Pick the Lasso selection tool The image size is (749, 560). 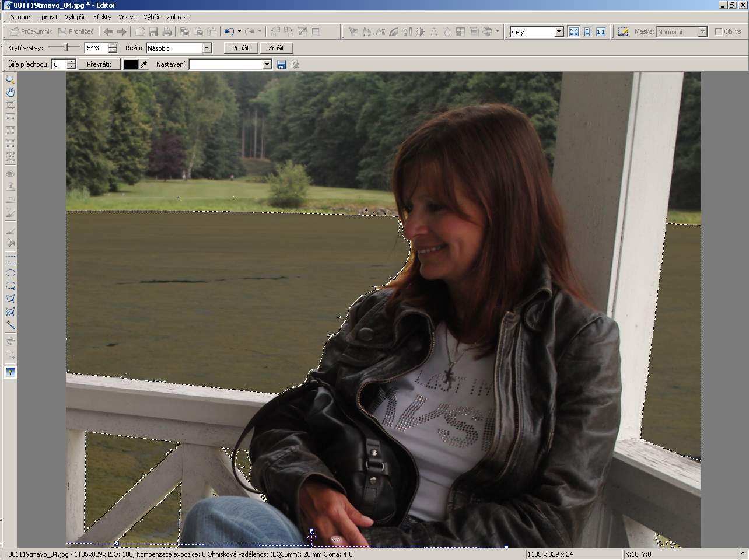point(10,286)
